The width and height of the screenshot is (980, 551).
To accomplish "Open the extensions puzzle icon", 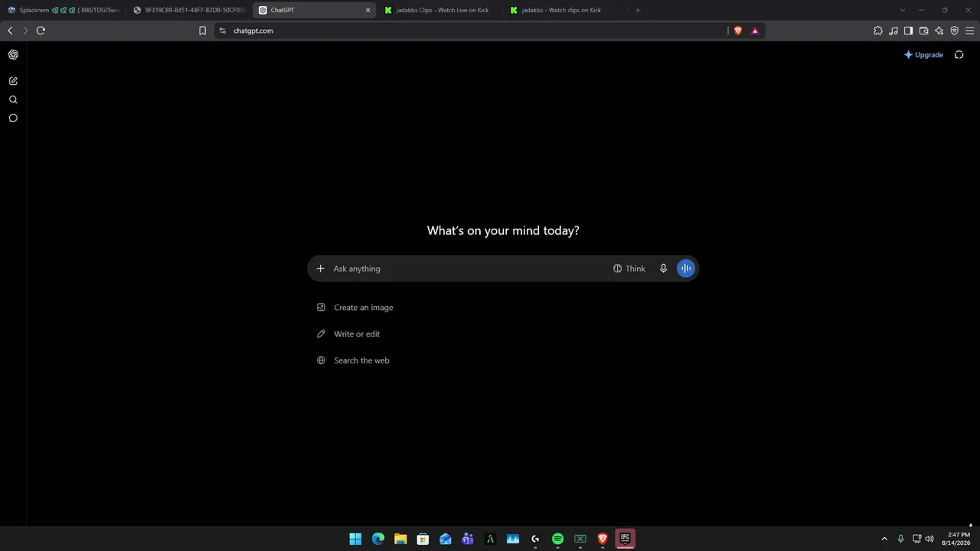I will coord(878,31).
